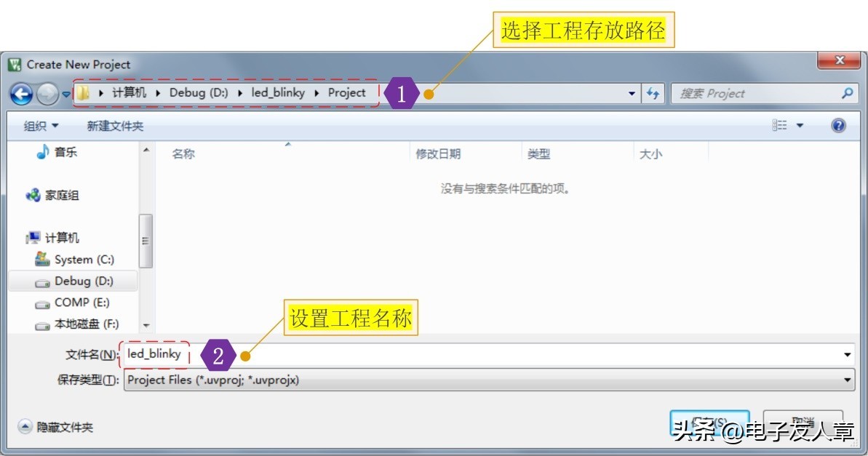The height and width of the screenshot is (456, 868).
Task: Select Project in the address breadcrumb
Action: (x=346, y=92)
